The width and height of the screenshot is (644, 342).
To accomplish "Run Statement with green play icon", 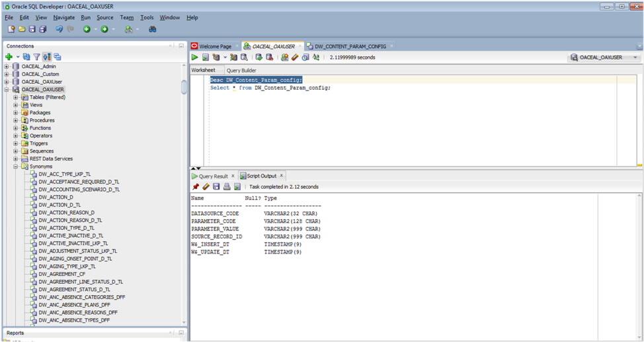I will [x=194, y=57].
